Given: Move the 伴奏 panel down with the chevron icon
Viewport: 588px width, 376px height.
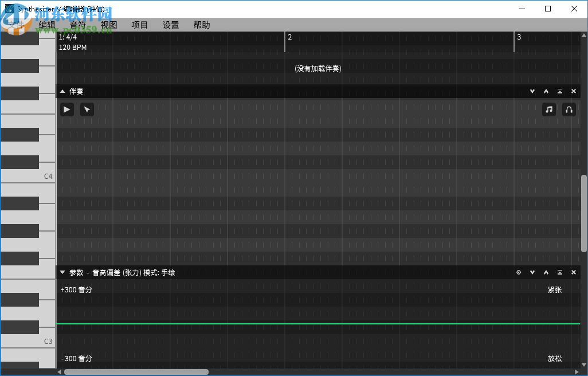Looking at the screenshot, I should (x=532, y=91).
